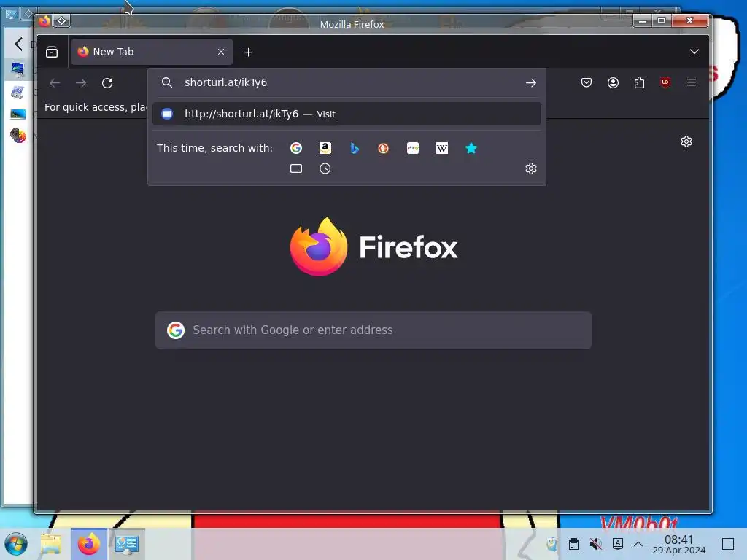Screen dimensions: 747x560
Task: Expand the list all tabs chevron
Action: pyautogui.click(x=694, y=52)
